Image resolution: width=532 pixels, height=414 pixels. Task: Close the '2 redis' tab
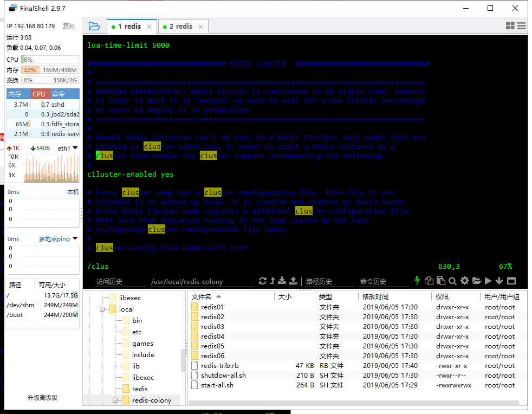tap(200, 27)
